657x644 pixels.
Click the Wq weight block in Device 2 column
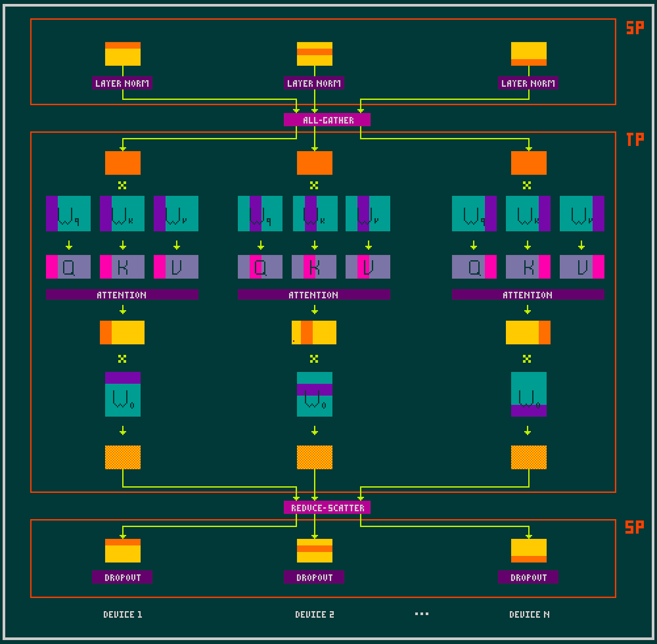pyautogui.click(x=260, y=214)
